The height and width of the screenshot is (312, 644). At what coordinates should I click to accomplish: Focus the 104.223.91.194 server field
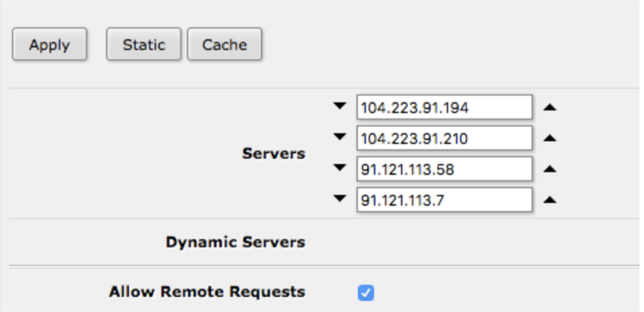(445, 108)
